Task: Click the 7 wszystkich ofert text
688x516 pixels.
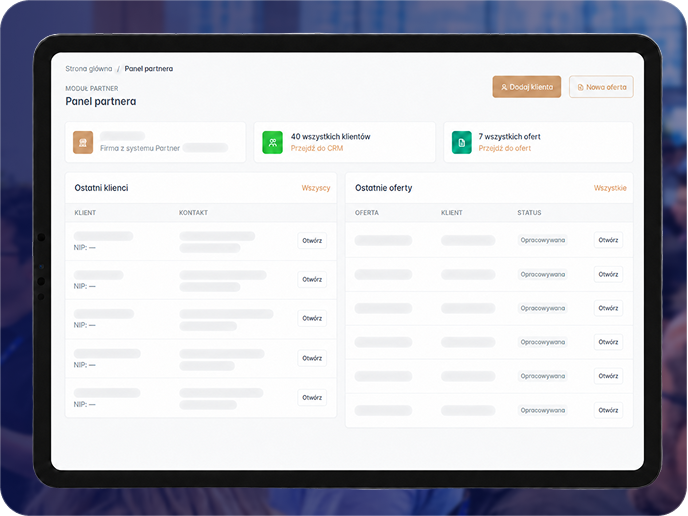Action: [509, 136]
